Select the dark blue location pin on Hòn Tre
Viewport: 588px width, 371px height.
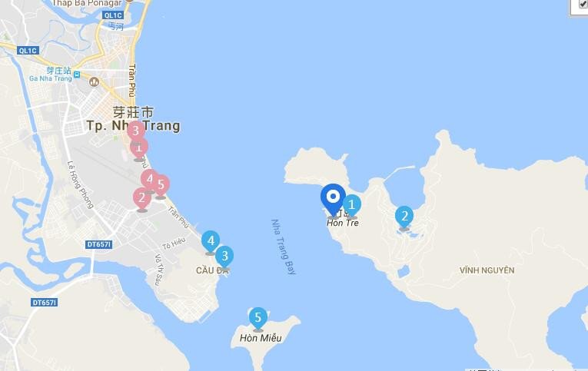pyautogui.click(x=333, y=199)
